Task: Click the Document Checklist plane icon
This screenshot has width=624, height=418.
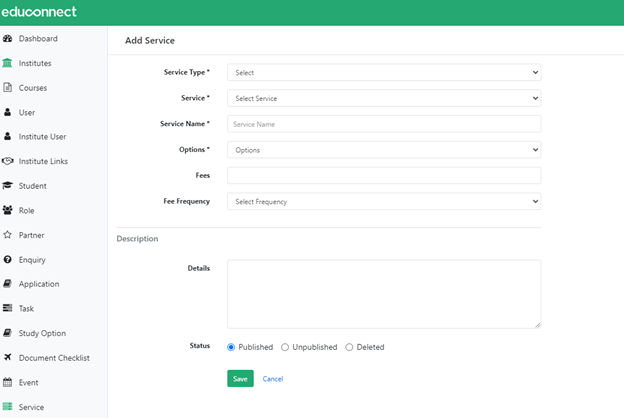Action: [x=7, y=357]
